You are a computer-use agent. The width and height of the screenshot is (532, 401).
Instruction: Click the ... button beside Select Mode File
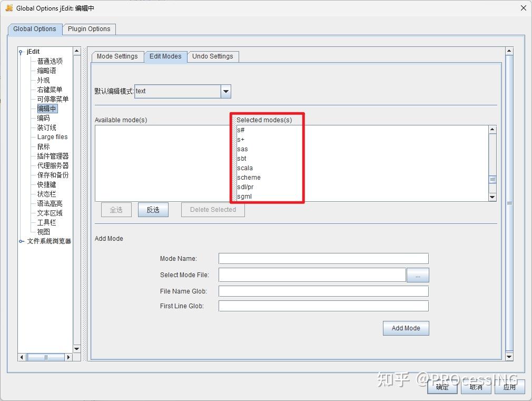point(418,275)
